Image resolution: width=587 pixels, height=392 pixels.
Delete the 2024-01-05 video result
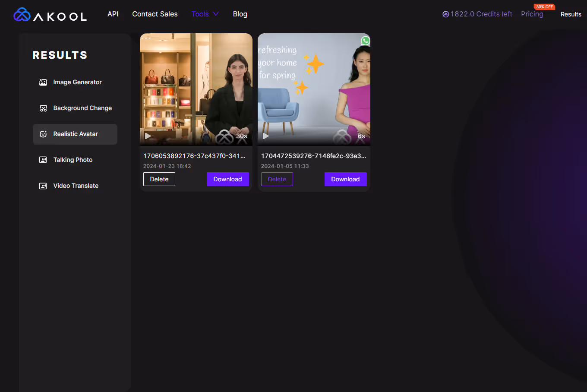(277, 179)
